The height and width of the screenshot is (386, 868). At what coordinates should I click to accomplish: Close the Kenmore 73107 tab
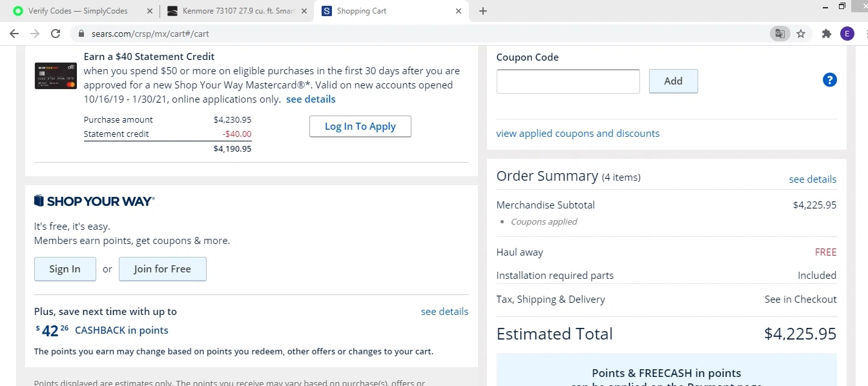[x=304, y=11]
